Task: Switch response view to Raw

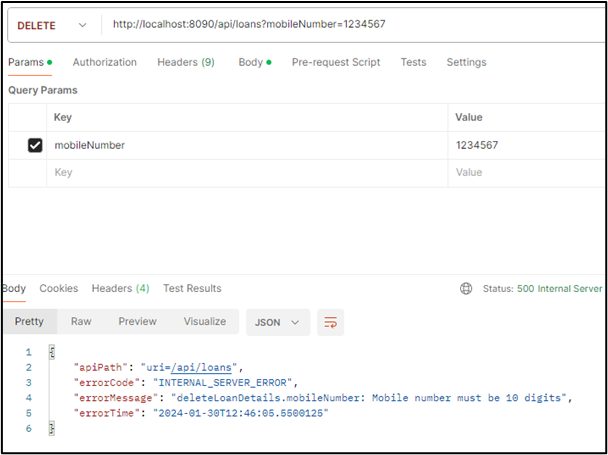Action: click(x=81, y=322)
